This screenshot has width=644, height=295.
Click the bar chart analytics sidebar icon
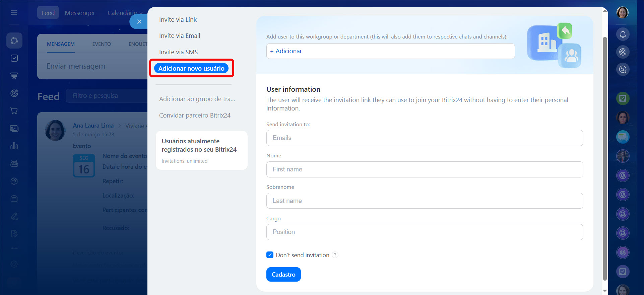pos(14,146)
